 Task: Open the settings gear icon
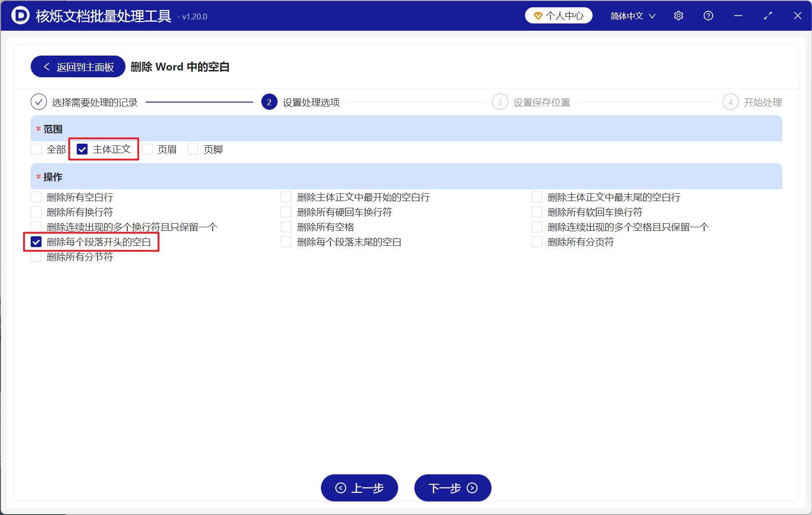pos(678,15)
